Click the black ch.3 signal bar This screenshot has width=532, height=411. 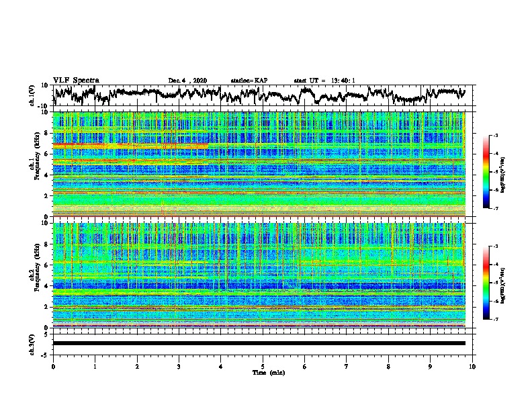259,343
